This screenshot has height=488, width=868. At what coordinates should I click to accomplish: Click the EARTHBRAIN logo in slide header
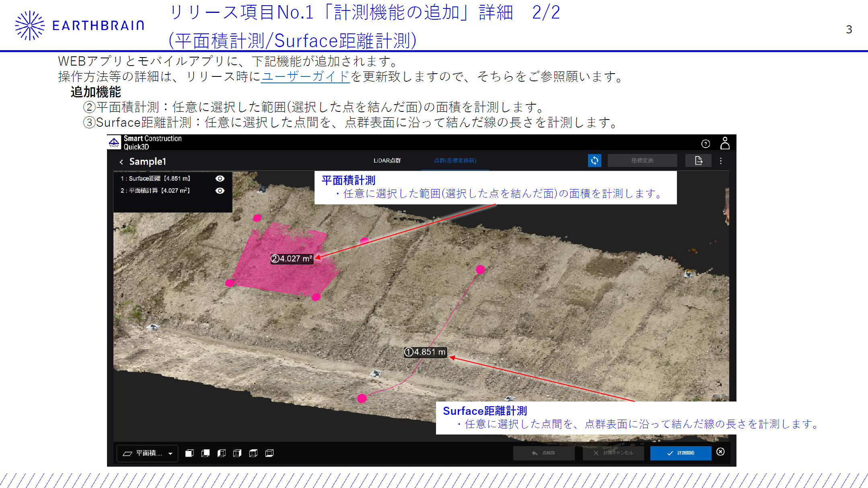79,25
